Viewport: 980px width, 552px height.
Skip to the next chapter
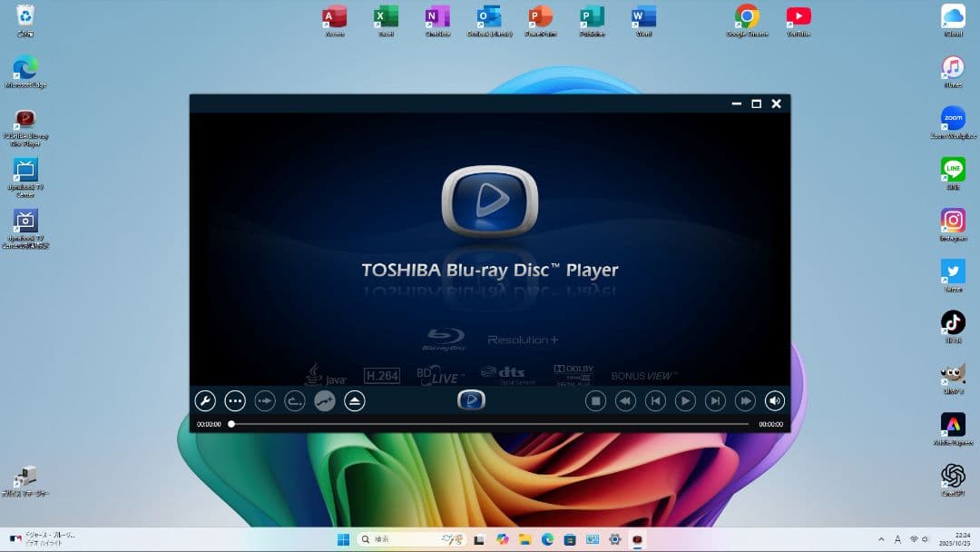point(715,400)
